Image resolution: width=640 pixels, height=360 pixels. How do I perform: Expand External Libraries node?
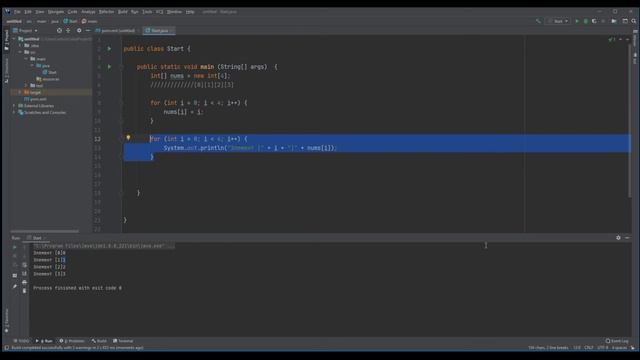14,106
